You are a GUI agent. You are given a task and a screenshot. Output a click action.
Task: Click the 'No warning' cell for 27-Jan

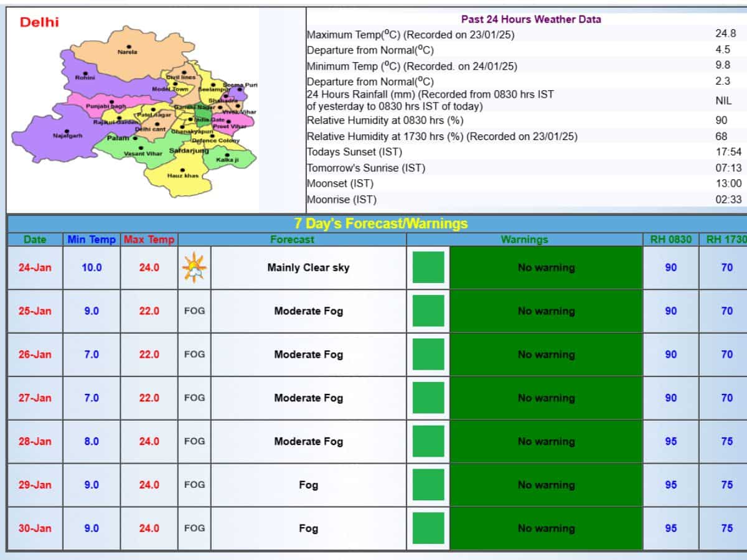546,398
